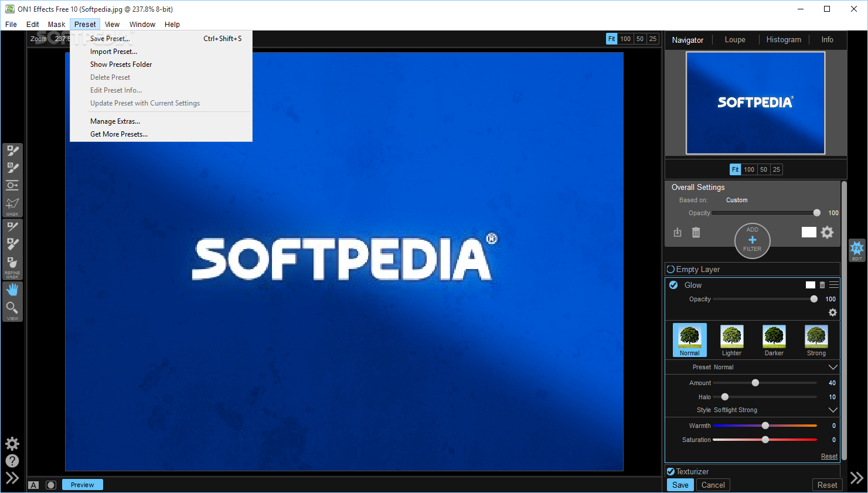Select Fit zoom in the Navigator panel
The image size is (868, 493).
[735, 169]
